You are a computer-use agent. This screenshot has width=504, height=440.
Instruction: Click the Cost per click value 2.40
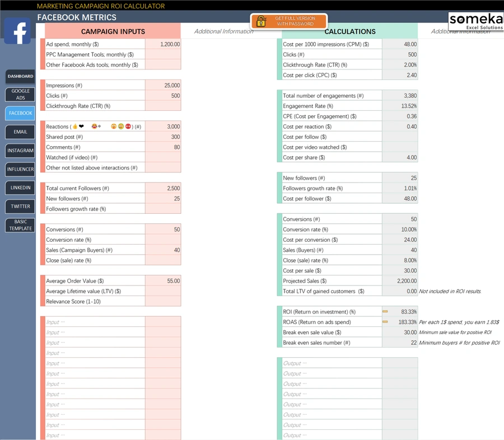[400, 75]
